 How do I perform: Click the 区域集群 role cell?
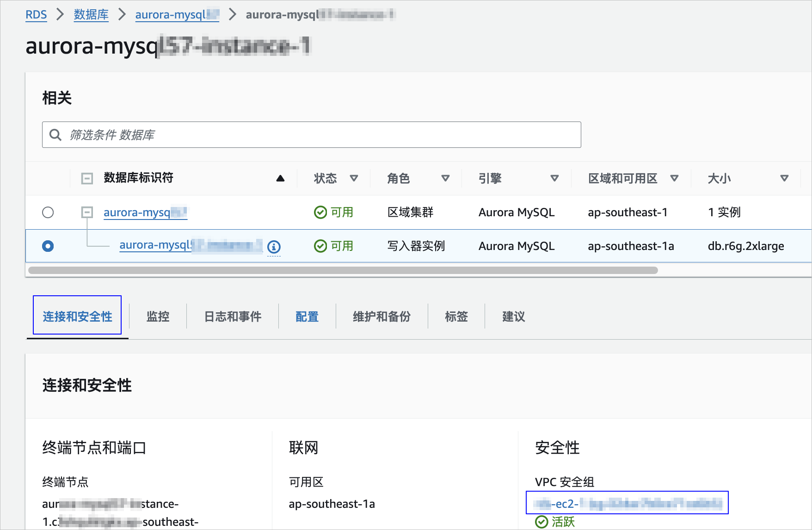[x=410, y=213]
